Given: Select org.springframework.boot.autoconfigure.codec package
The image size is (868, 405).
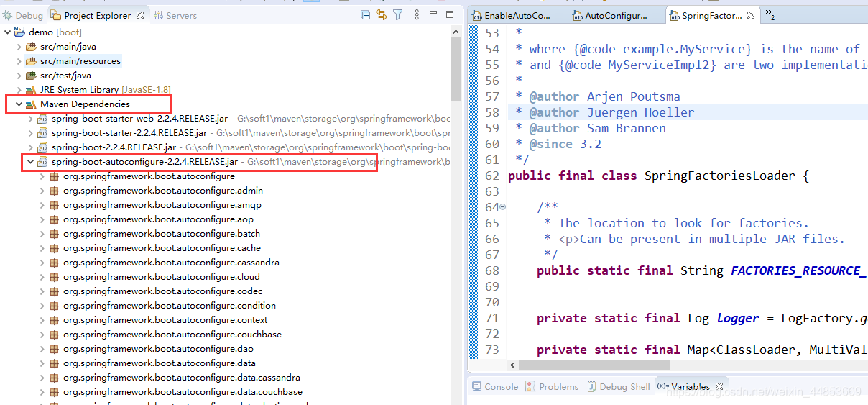Looking at the screenshot, I should [x=162, y=291].
